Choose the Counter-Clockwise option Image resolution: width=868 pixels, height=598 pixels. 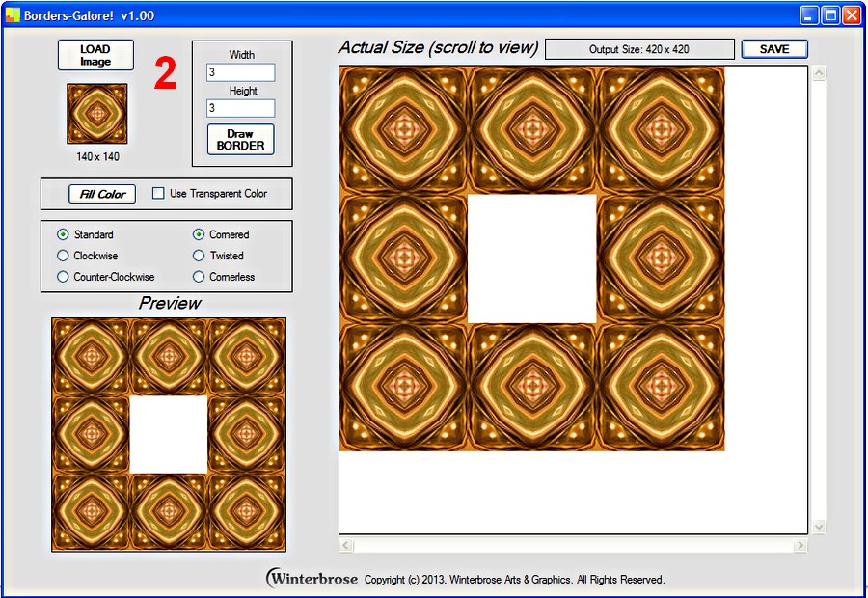tap(63, 276)
